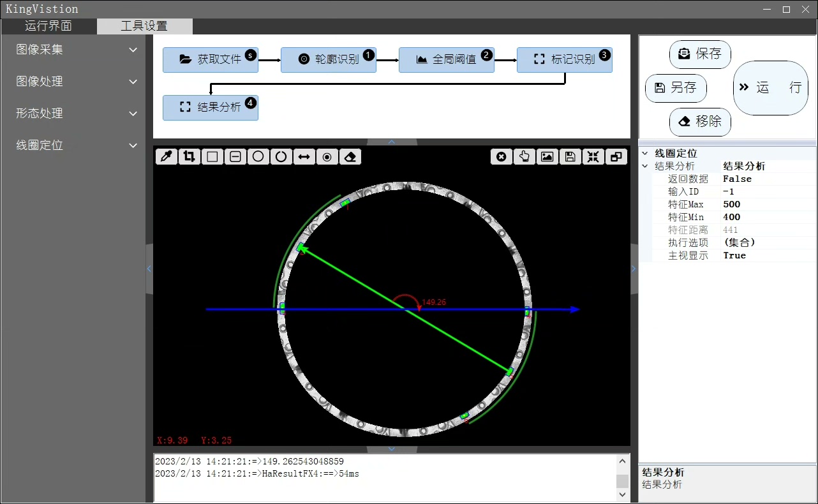Click the overlapping windows icon in viewer toolbar

(x=616, y=156)
